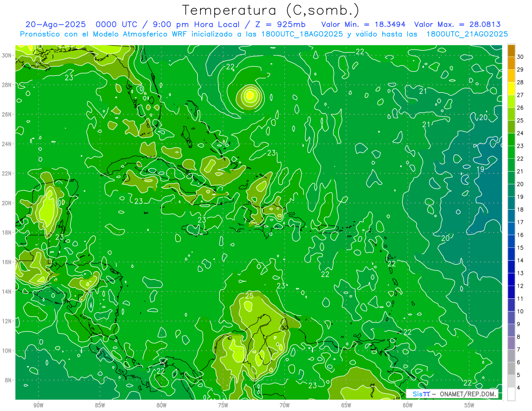Click the valid-until time "1800UTC_21AGO2025"
Screen dimensions: 532x411
point(467,34)
